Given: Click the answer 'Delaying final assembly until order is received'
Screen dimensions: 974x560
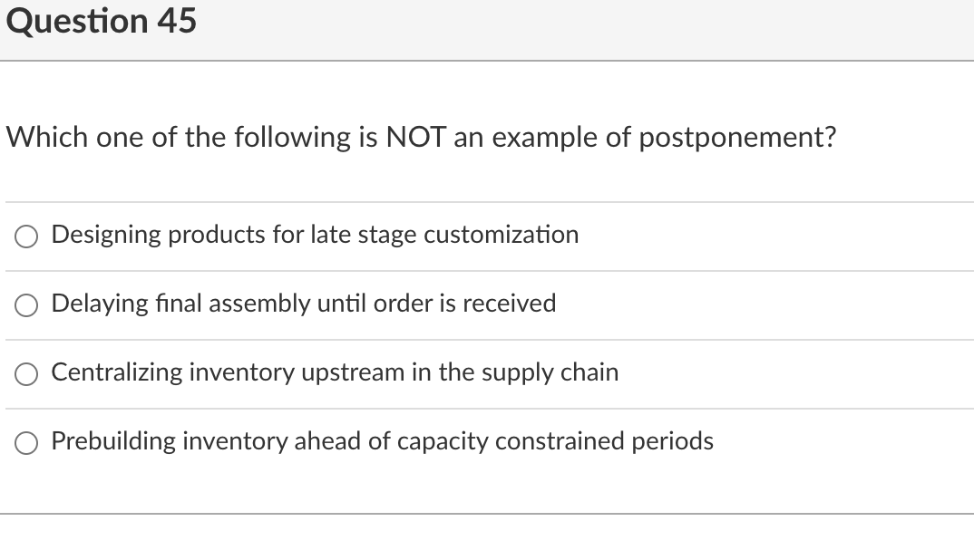Looking at the screenshot, I should (x=304, y=304).
